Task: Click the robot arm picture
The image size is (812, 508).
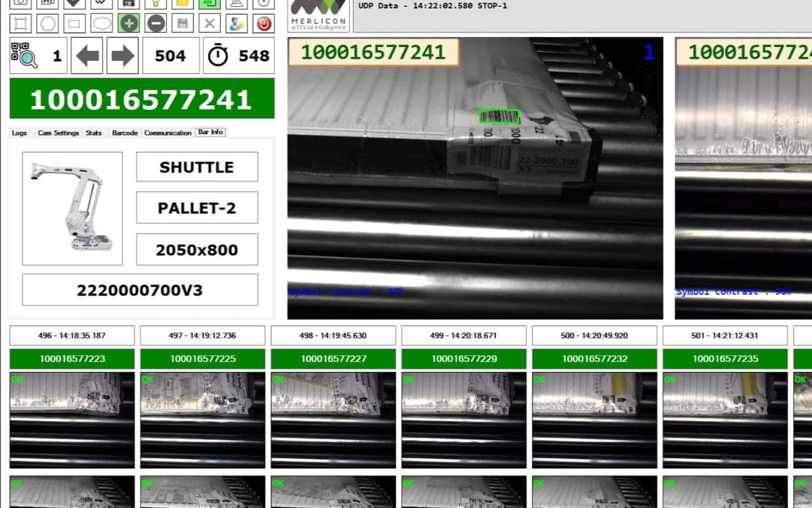Action: pyautogui.click(x=72, y=208)
